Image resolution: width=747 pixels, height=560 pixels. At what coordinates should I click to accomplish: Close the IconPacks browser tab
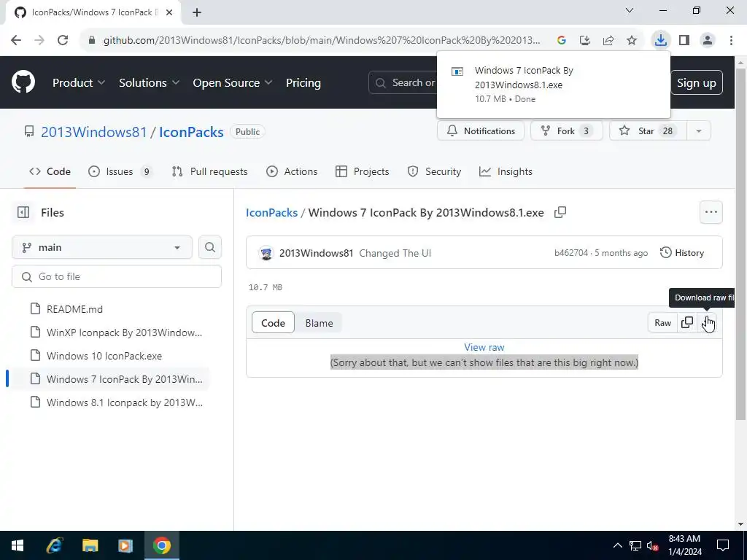[x=169, y=12]
